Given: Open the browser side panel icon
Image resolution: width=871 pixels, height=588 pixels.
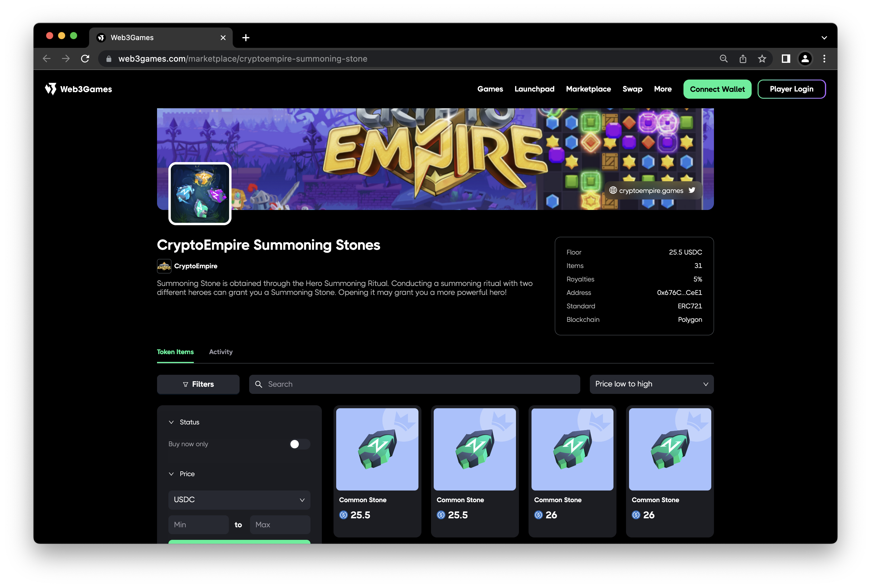Looking at the screenshot, I should point(785,58).
